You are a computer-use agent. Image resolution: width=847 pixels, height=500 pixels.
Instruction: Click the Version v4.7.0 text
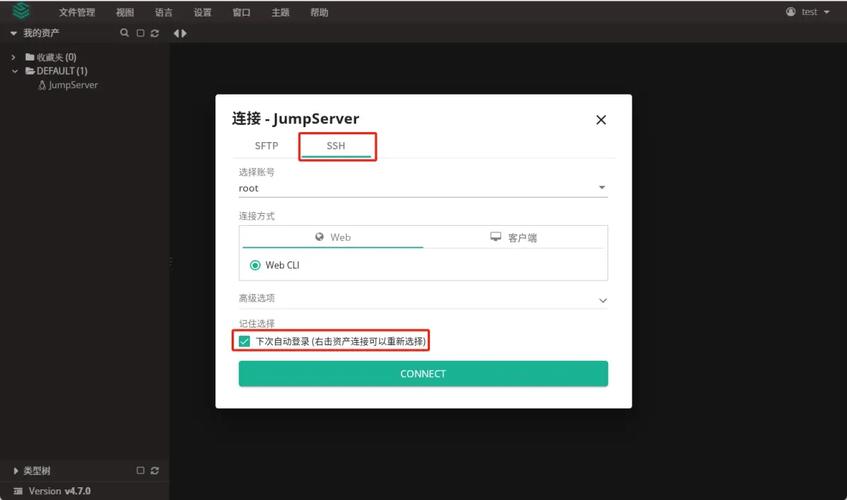click(x=59, y=491)
